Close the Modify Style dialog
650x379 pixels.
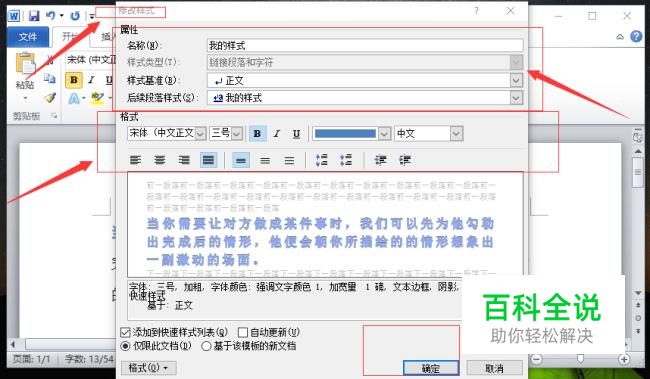[510, 11]
